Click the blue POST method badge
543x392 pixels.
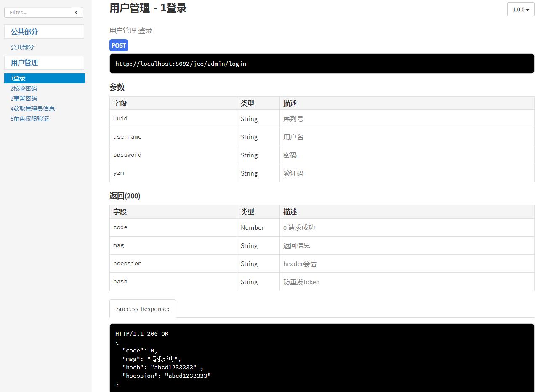pos(119,45)
